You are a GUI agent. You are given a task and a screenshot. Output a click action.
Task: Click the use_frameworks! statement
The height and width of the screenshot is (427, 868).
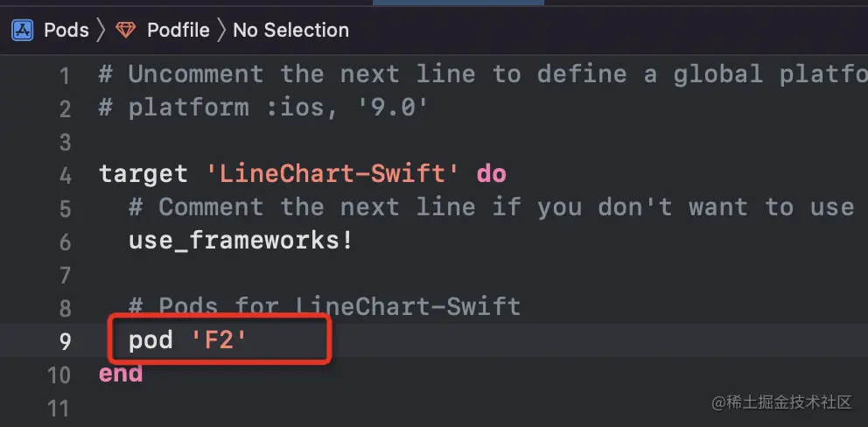click(241, 241)
